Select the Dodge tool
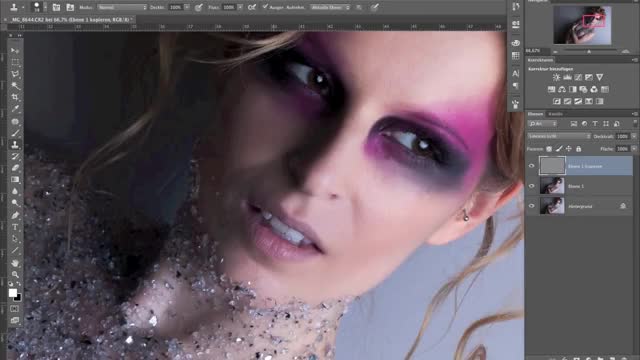This screenshot has height=360, width=640. pyautogui.click(x=15, y=203)
